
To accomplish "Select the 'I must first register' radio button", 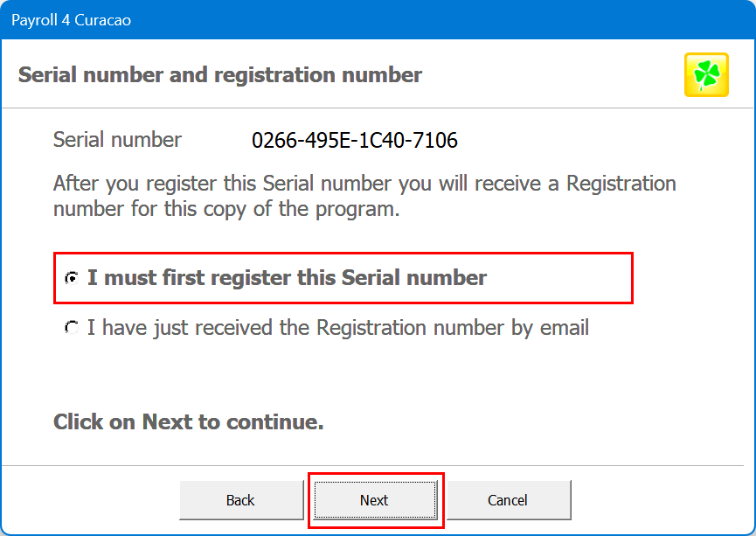I will click(72, 278).
